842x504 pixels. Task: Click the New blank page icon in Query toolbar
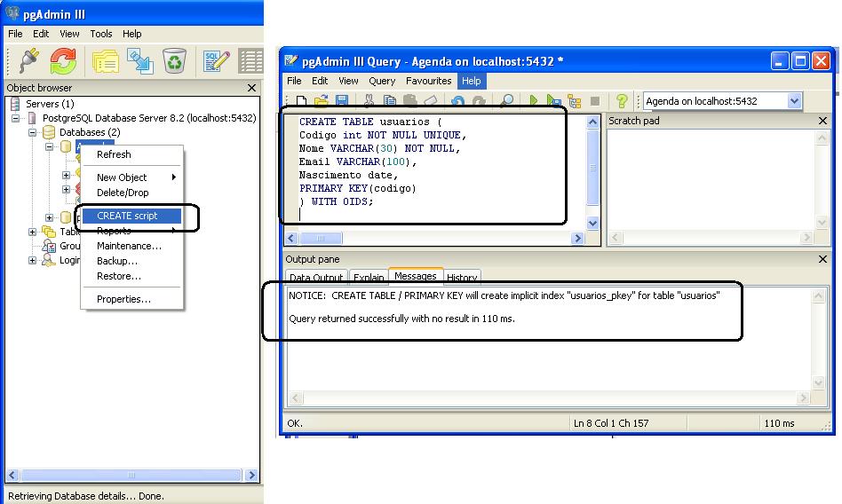pyautogui.click(x=301, y=101)
